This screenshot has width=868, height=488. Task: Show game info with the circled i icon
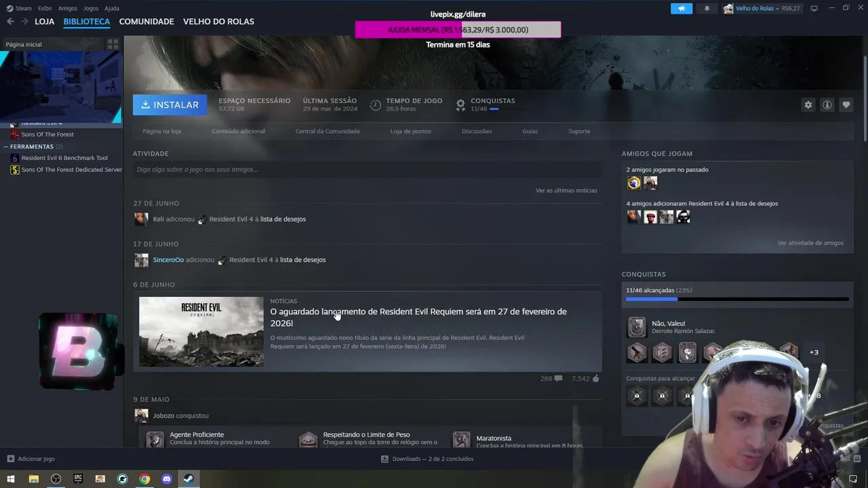(827, 105)
